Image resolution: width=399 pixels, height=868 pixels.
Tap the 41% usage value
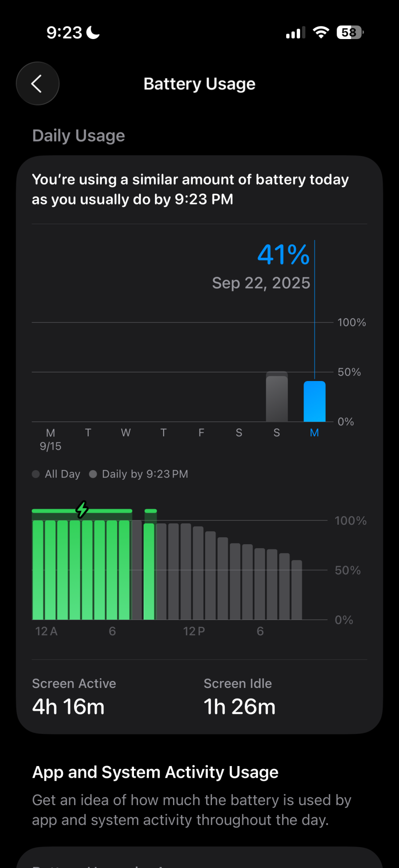point(283,254)
